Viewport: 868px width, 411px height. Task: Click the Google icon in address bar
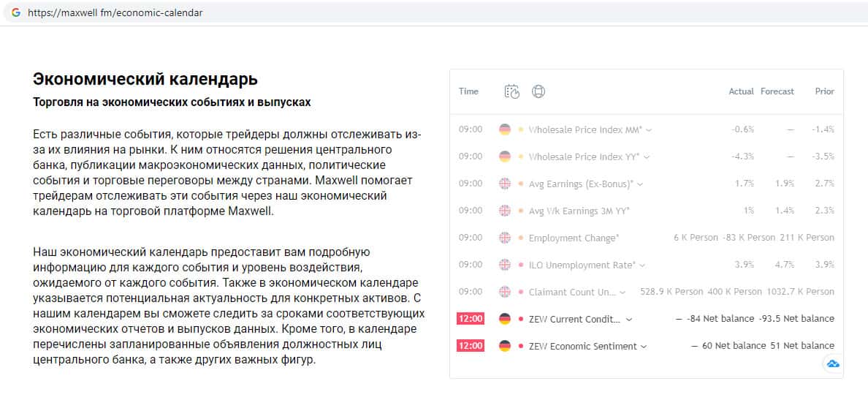click(15, 12)
